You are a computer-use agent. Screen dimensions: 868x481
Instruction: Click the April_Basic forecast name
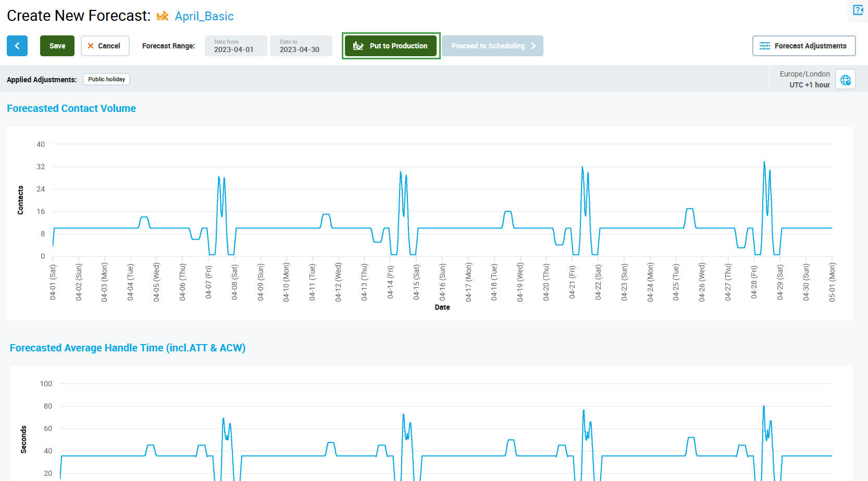click(x=204, y=16)
